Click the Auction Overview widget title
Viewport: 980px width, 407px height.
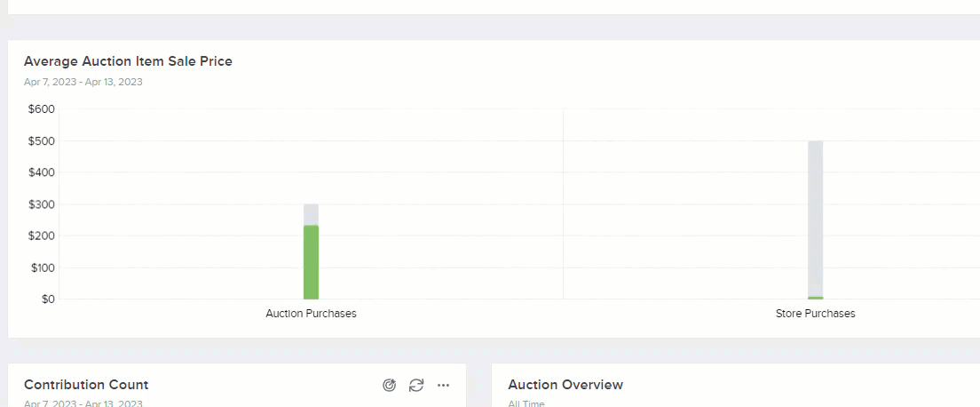[565, 385]
